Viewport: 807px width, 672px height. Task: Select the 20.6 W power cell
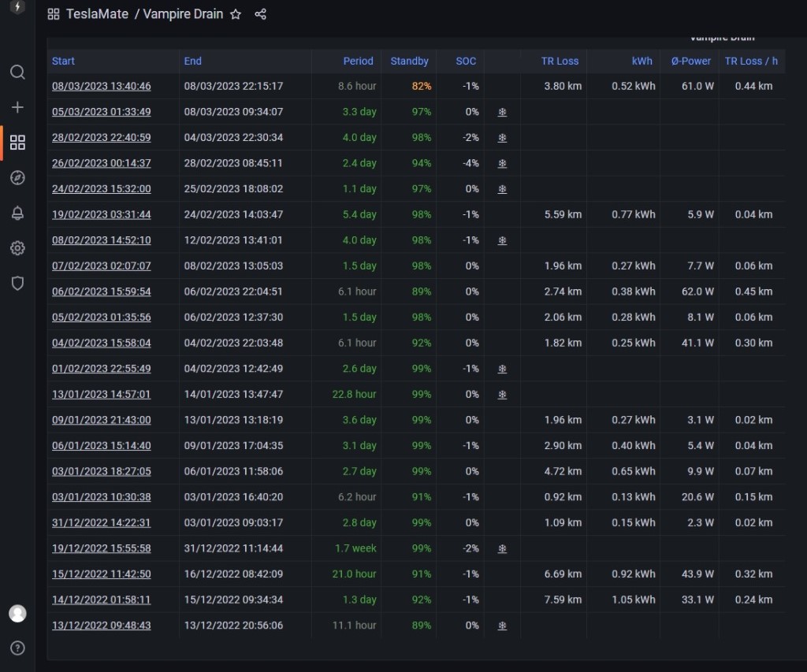[x=697, y=497]
